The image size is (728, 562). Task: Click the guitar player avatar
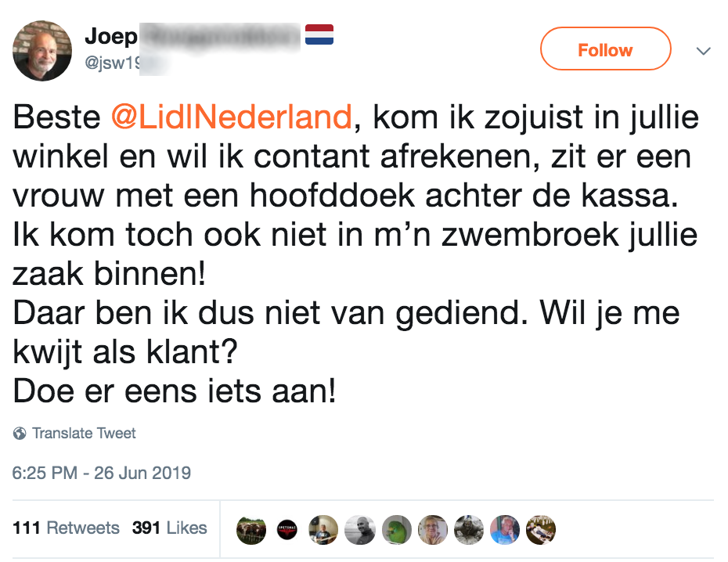(x=323, y=529)
